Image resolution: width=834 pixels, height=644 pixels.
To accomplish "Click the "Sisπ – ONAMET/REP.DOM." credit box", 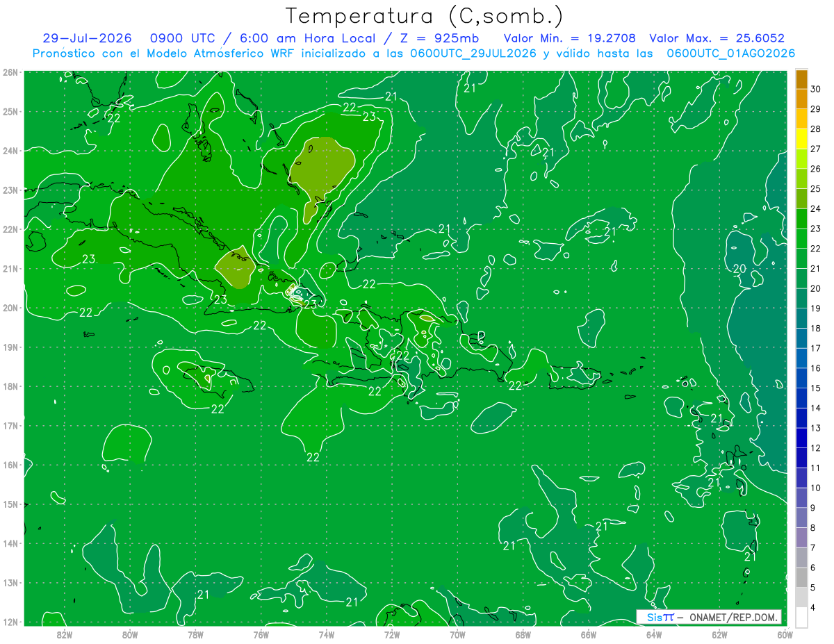I will click(708, 617).
